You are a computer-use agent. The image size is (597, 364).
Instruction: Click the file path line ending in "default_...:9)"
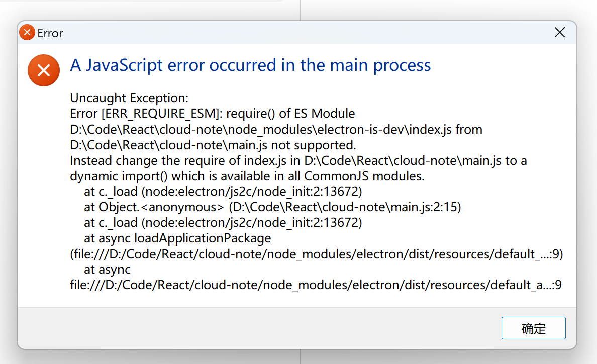click(x=317, y=254)
